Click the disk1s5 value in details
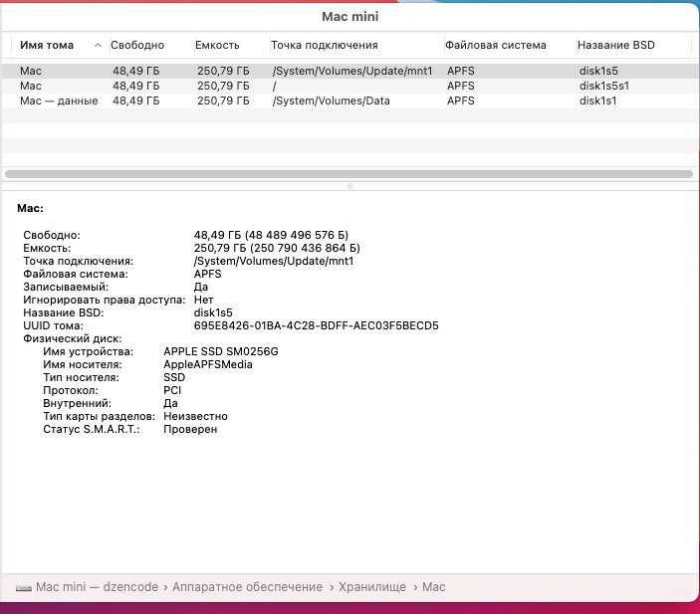The image size is (700, 614). [213, 312]
